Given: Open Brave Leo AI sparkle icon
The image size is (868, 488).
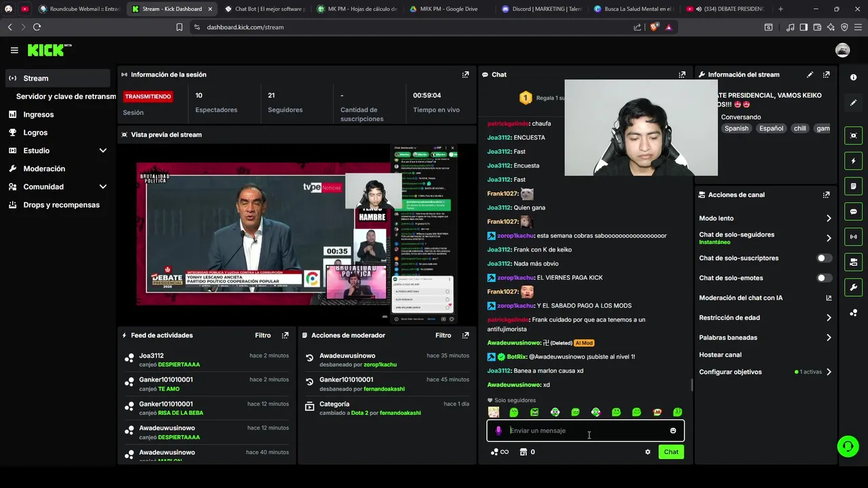Looking at the screenshot, I should (831, 27).
